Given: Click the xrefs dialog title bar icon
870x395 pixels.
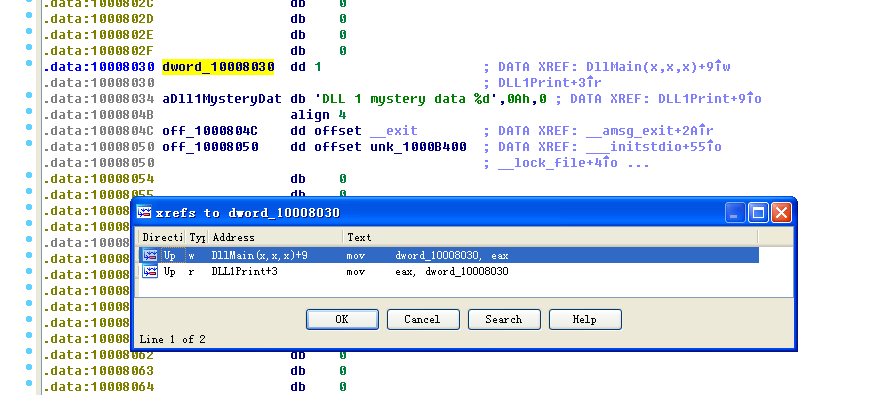Looking at the screenshot, I should click(x=144, y=212).
